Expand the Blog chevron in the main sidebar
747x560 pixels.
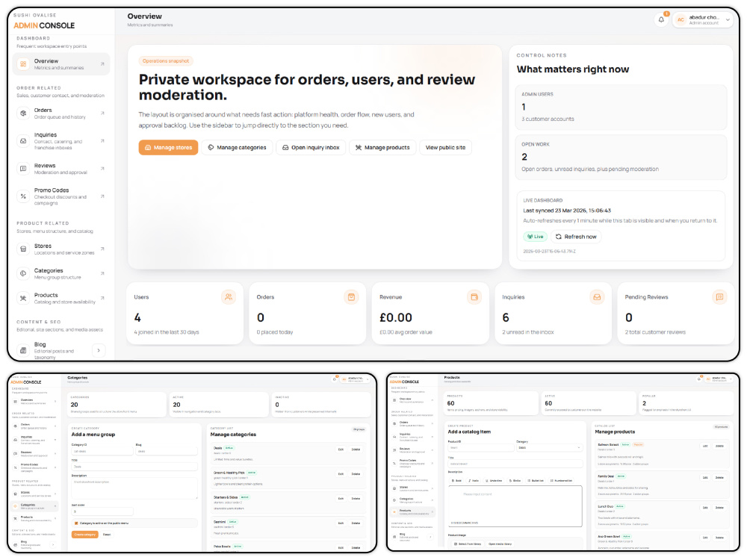tap(99, 350)
